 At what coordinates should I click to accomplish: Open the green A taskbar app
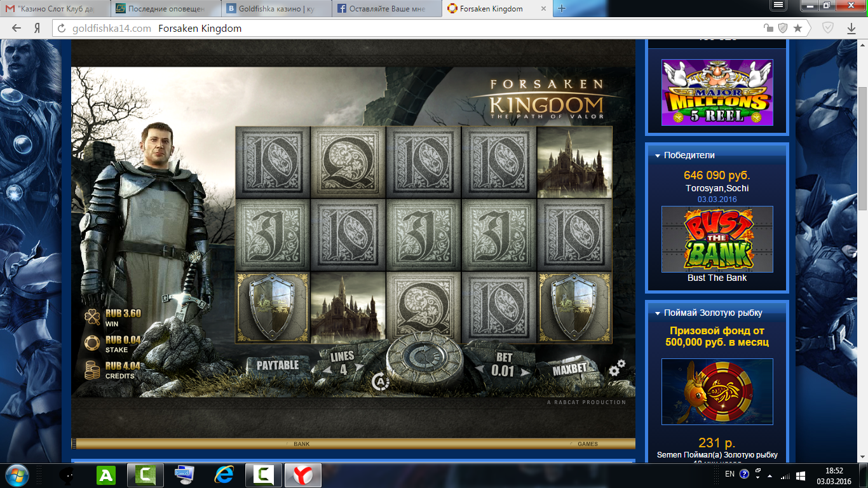pos(106,475)
